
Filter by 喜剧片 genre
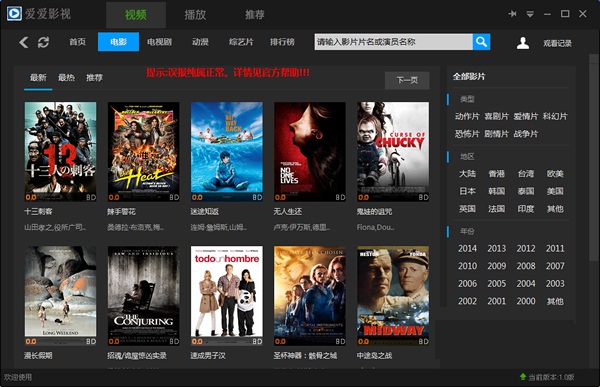click(x=497, y=116)
